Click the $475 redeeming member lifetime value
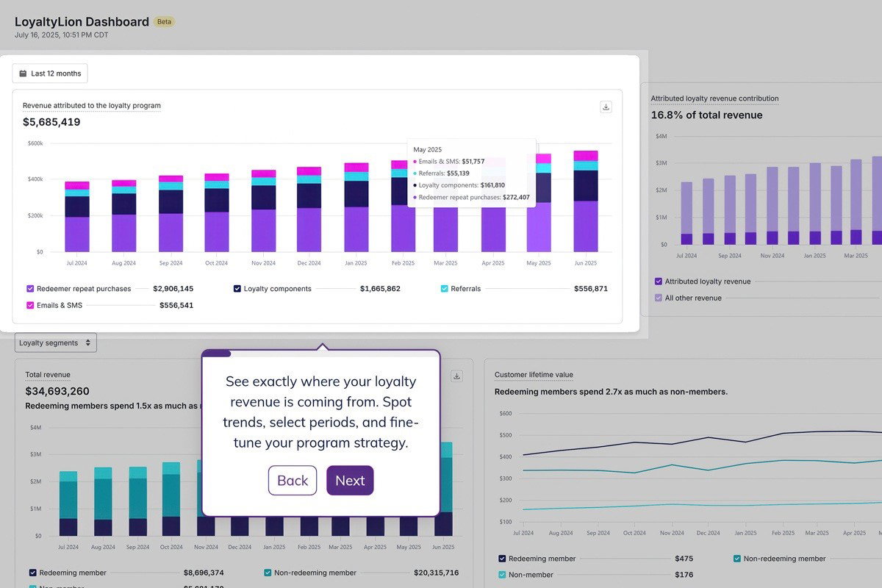The width and height of the screenshot is (882, 588). [684, 559]
